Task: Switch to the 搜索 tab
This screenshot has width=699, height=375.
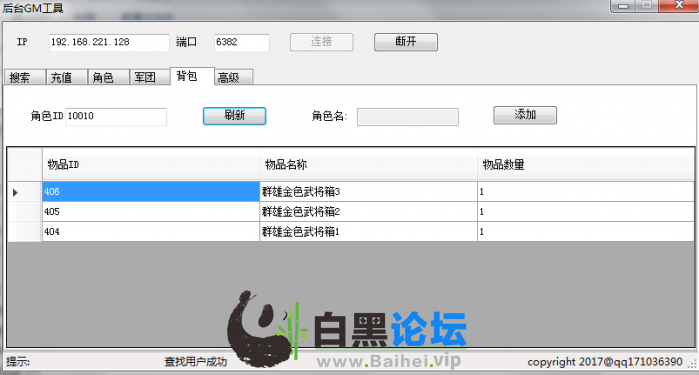Action: pos(25,77)
